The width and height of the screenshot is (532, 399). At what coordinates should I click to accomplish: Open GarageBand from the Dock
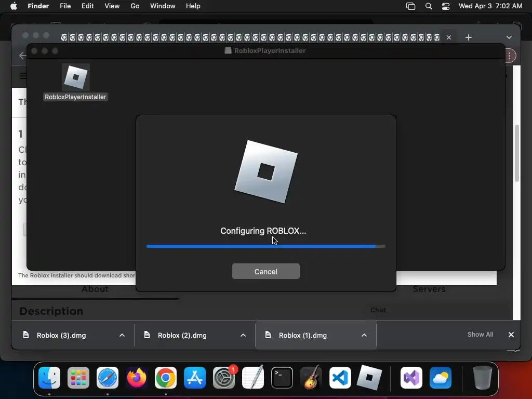click(311, 378)
